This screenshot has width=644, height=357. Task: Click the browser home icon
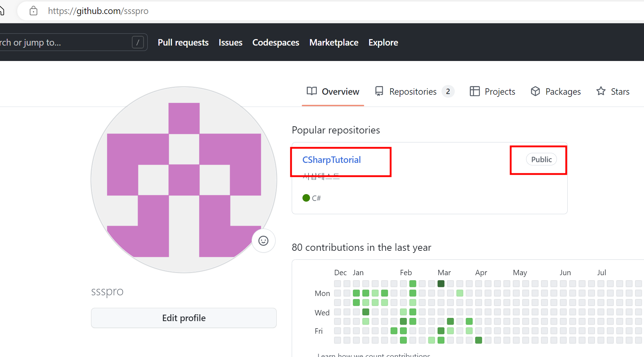(x=1, y=11)
